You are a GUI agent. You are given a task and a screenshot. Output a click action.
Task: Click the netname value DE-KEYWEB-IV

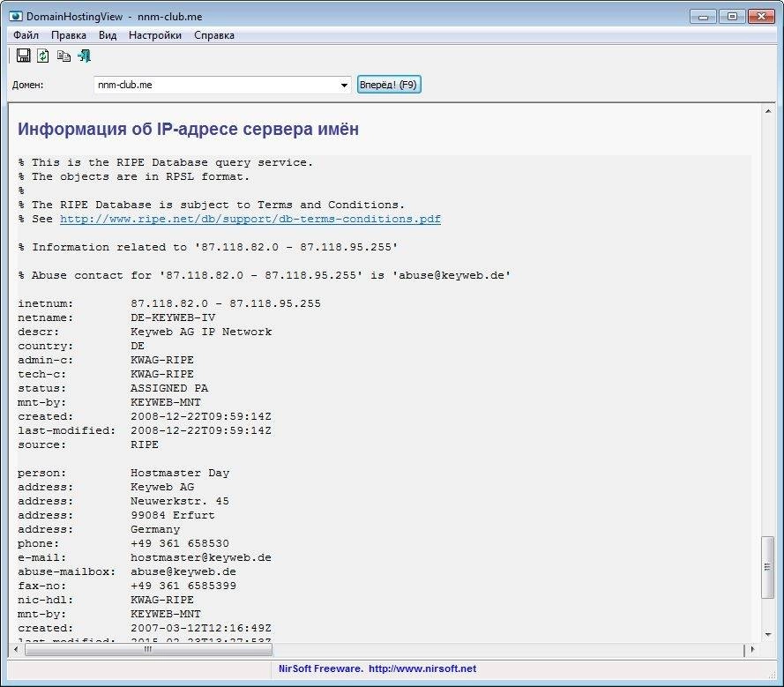coord(173,317)
